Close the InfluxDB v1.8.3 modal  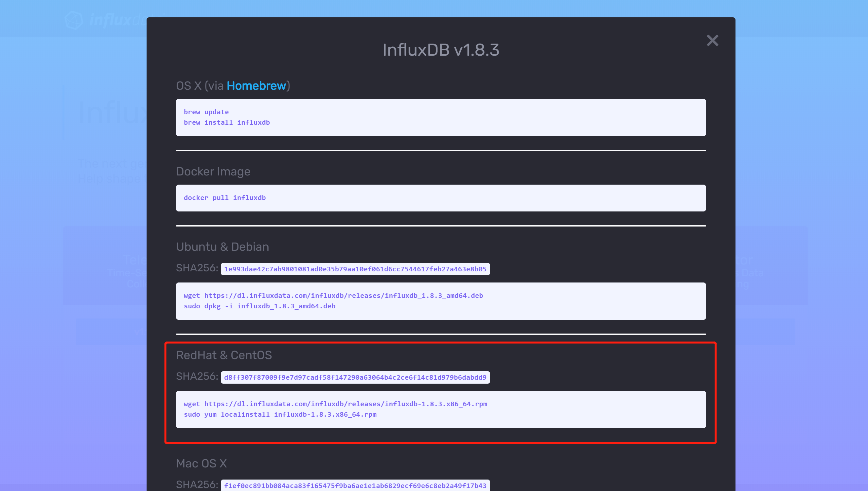point(712,41)
